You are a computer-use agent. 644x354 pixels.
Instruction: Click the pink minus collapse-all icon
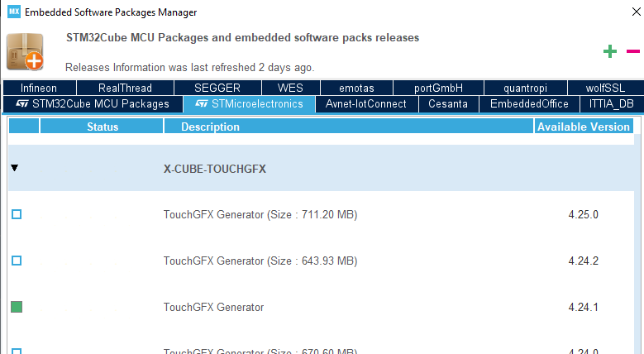pyautogui.click(x=633, y=51)
